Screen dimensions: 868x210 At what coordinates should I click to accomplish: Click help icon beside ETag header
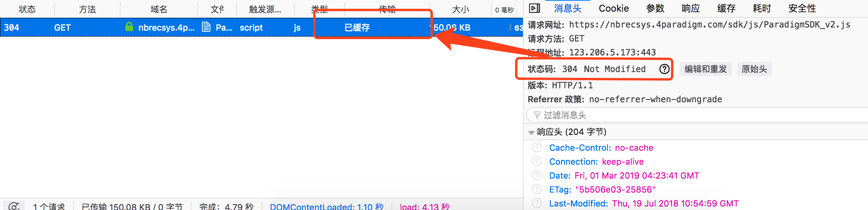537,189
